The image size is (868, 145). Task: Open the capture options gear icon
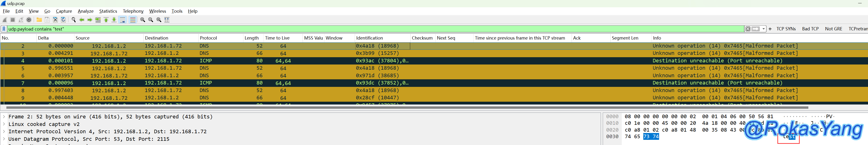pos(29,20)
